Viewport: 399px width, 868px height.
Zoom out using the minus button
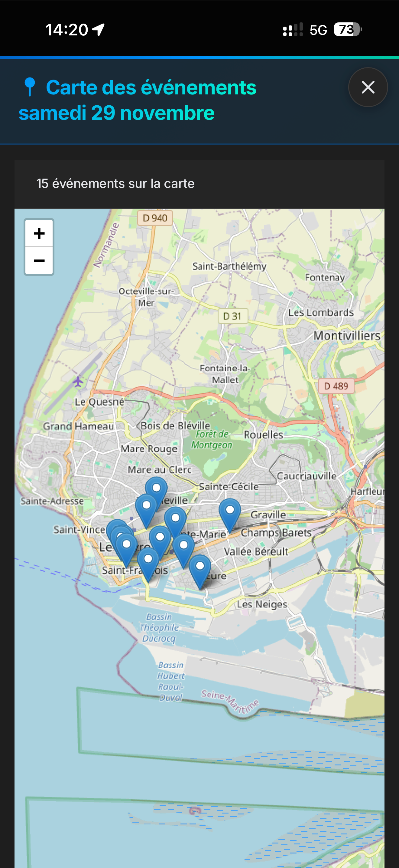pyautogui.click(x=39, y=261)
